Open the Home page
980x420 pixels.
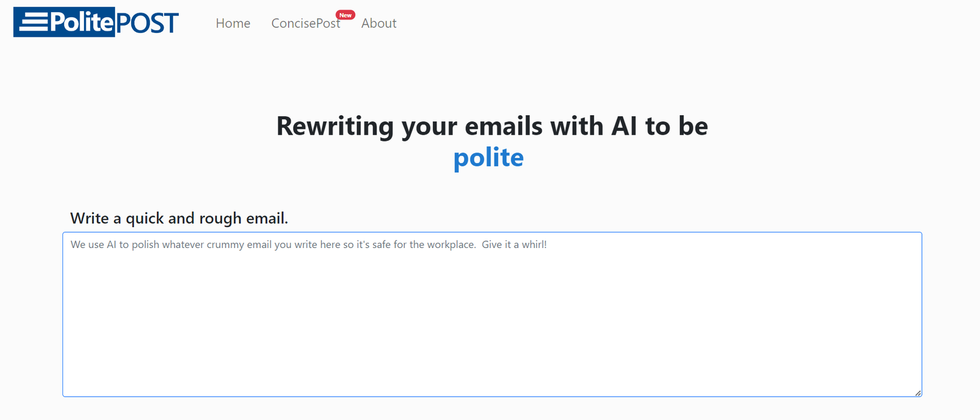(233, 23)
